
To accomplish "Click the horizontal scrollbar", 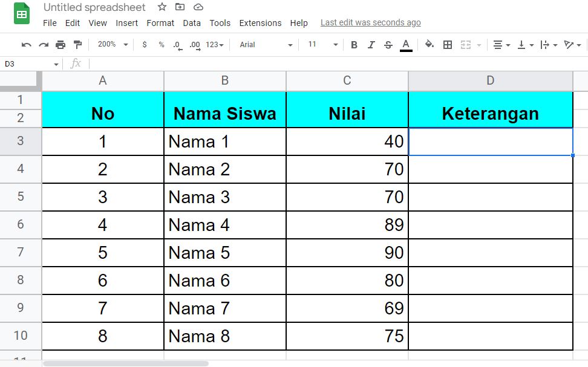I will [126, 363].
